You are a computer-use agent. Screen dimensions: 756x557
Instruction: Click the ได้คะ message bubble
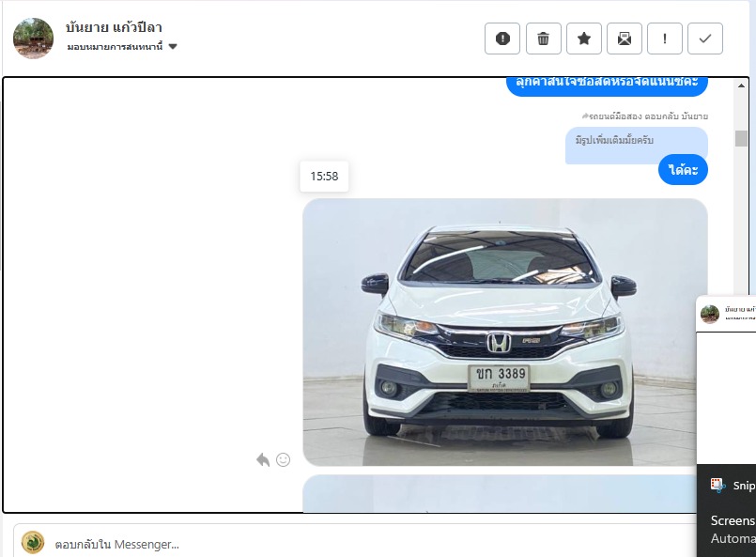point(683,169)
